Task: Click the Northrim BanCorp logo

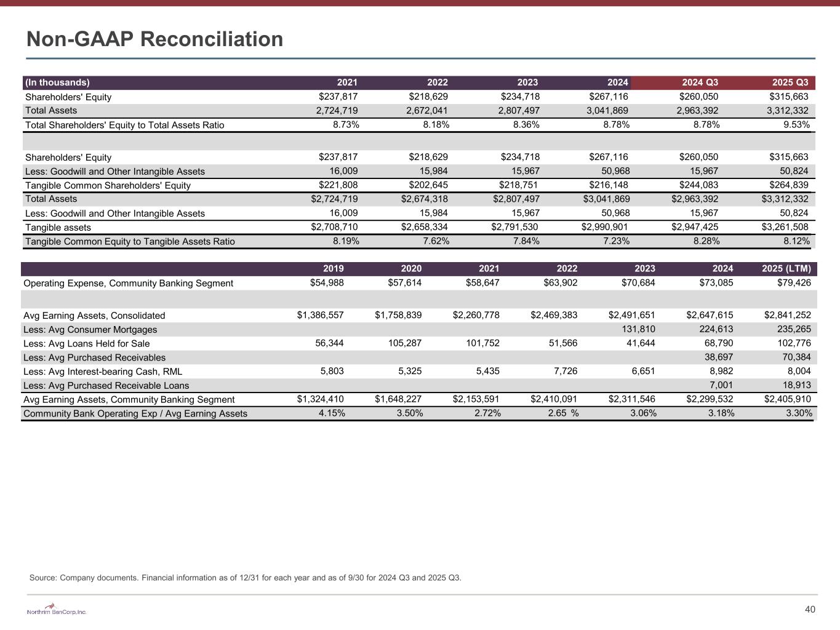Action: pos(57,612)
